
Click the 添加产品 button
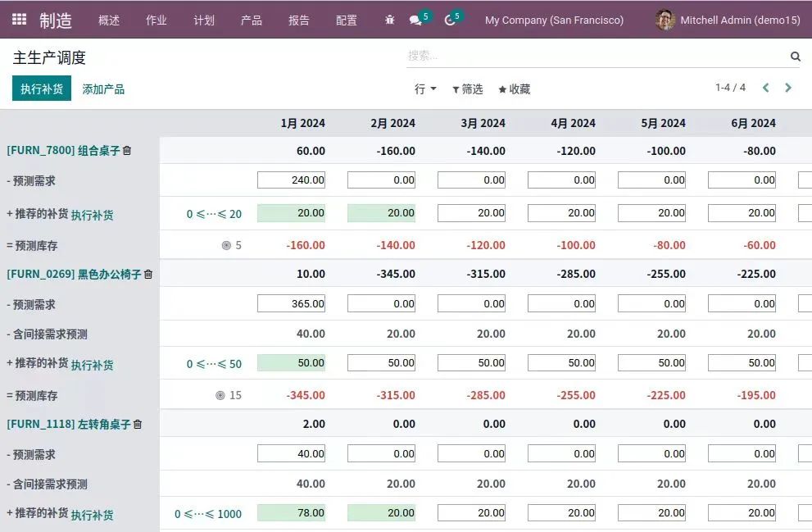click(103, 89)
